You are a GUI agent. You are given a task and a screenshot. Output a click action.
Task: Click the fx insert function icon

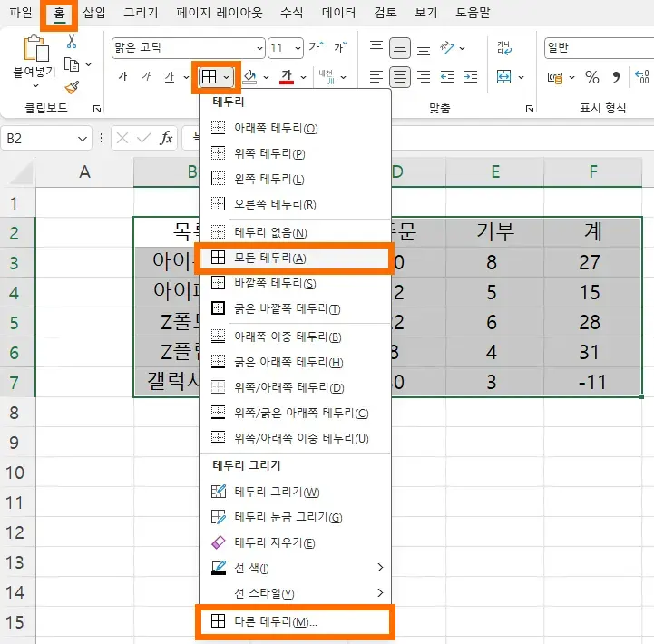[x=166, y=138]
